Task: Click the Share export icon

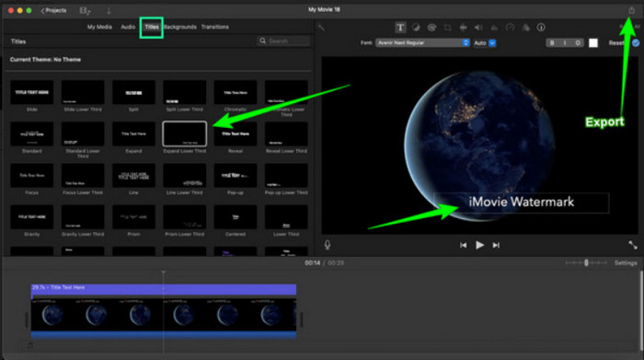Action: point(632,10)
